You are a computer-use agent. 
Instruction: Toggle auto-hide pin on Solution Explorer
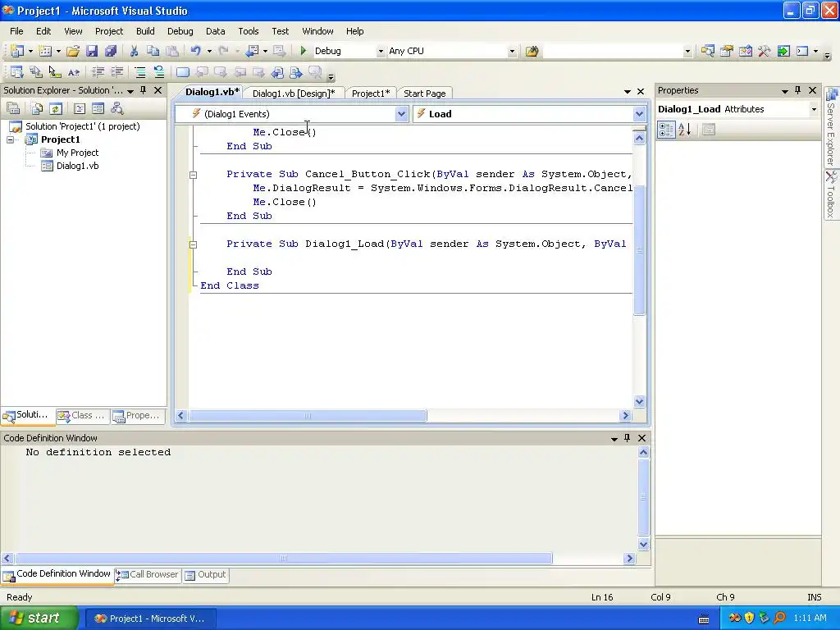(143, 90)
